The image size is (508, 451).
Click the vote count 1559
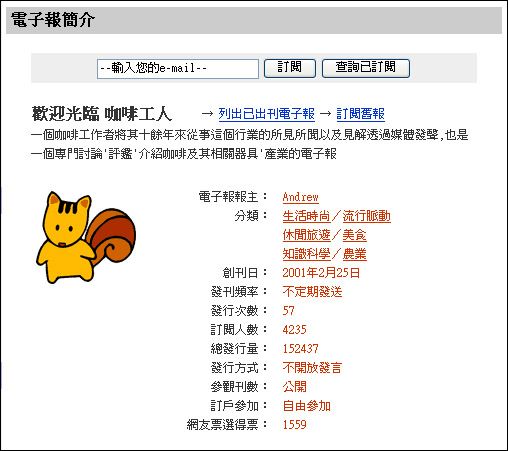coord(294,425)
